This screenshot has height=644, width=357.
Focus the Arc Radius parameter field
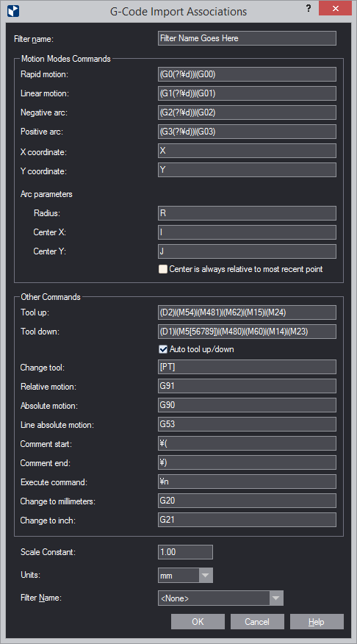(247, 213)
